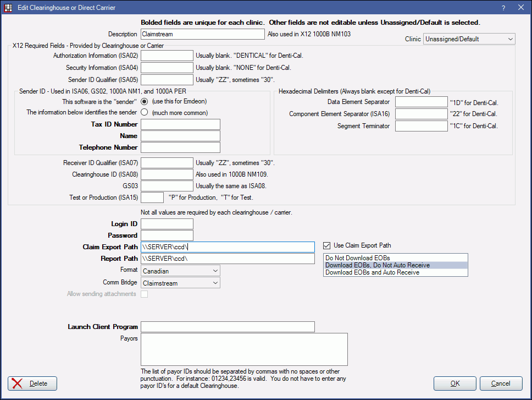Select 'Download EOBs and Auto Receive' option

coord(396,272)
